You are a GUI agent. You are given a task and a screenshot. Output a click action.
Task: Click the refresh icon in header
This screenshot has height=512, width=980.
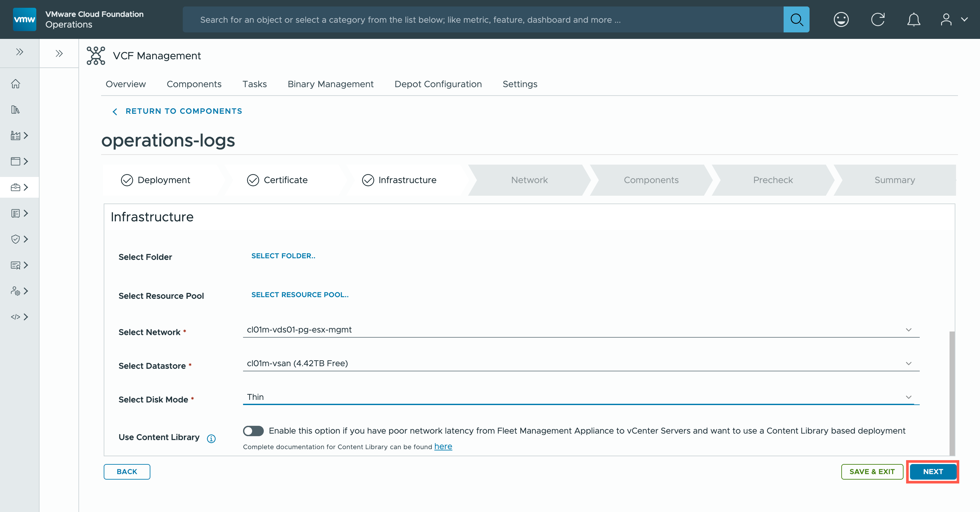tap(878, 19)
